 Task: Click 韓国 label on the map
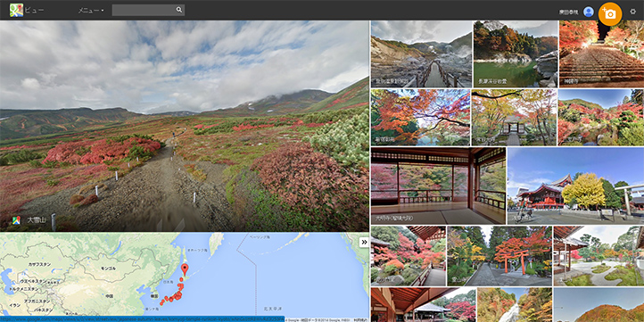click(x=154, y=296)
